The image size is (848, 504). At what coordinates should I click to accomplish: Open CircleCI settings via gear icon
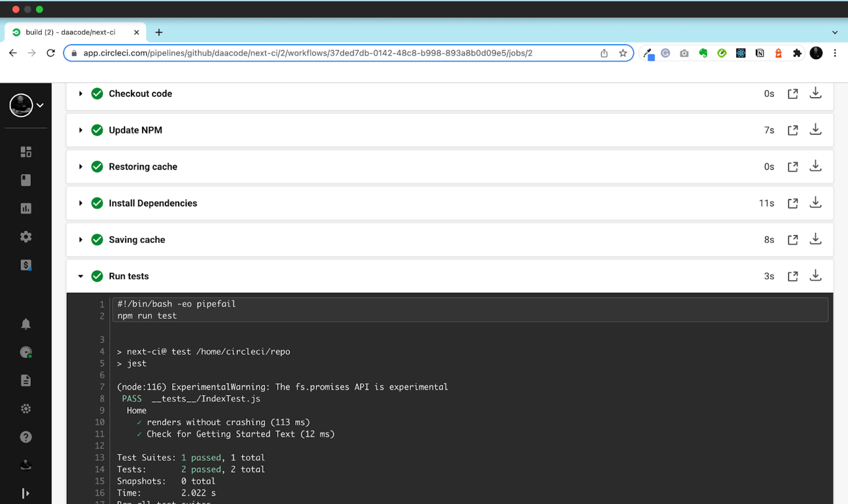(26, 236)
